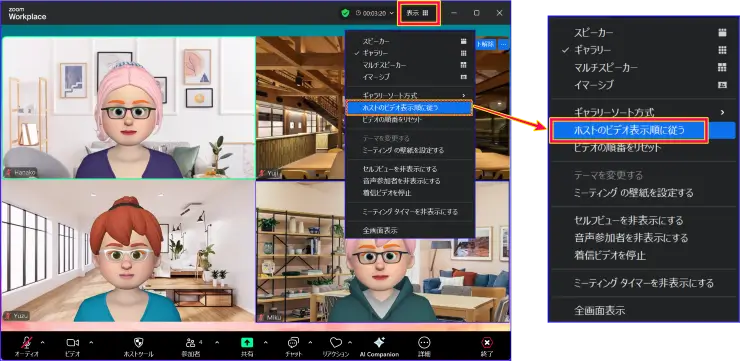Image resolution: width=740 pixels, height=361 pixels.
Task: Click gallery grid icon in Zoom window's menu
Action: (463, 53)
